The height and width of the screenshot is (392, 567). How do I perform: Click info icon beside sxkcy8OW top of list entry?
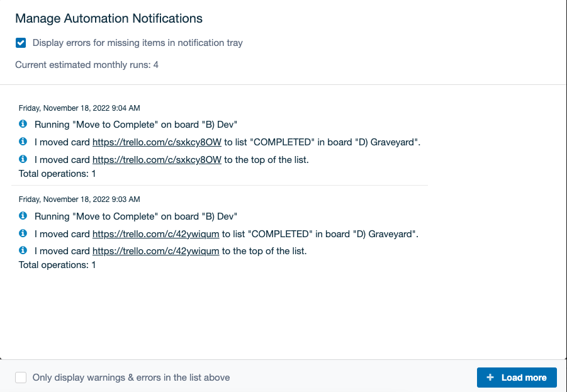23,159
